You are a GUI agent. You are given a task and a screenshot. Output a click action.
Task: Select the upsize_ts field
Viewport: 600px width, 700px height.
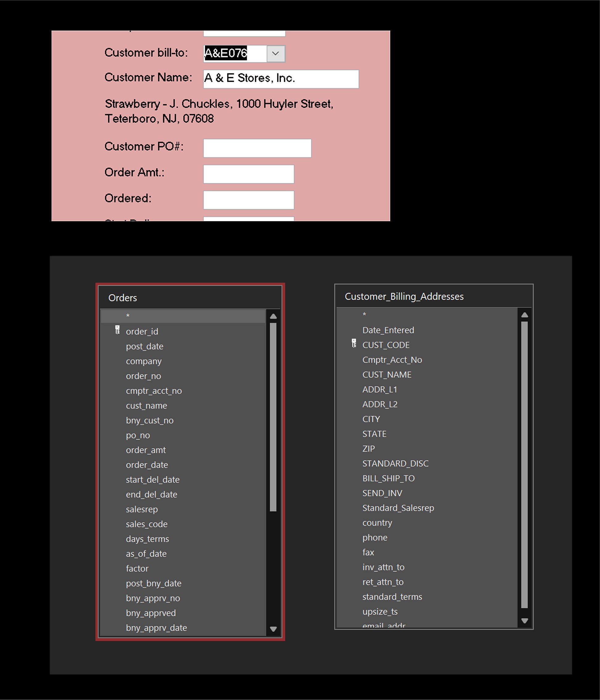[427, 612]
